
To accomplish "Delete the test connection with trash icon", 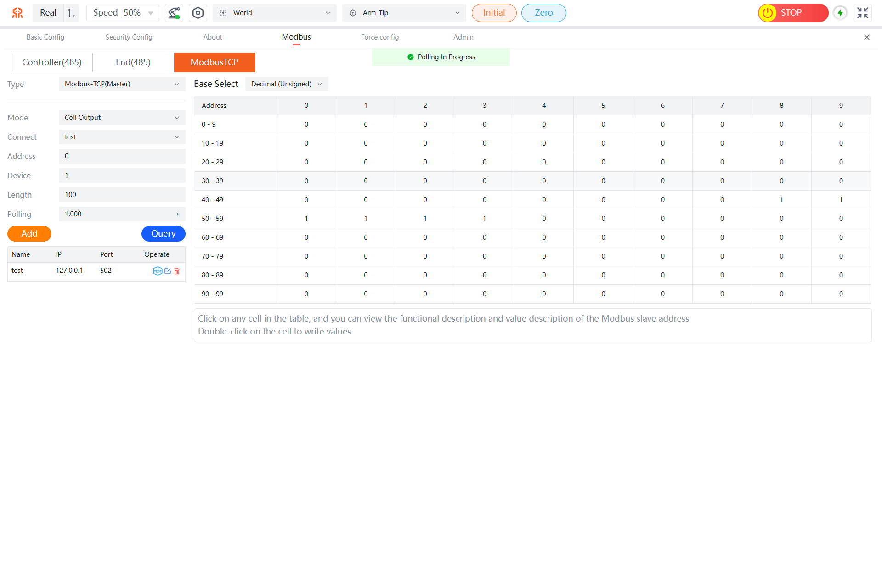I will [177, 271].
